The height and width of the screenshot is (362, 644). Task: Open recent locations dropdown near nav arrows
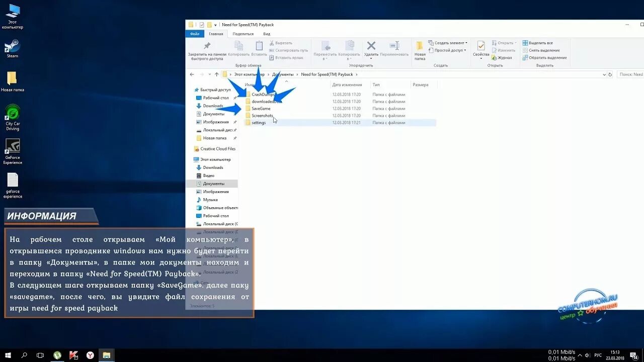coord(209,74)
